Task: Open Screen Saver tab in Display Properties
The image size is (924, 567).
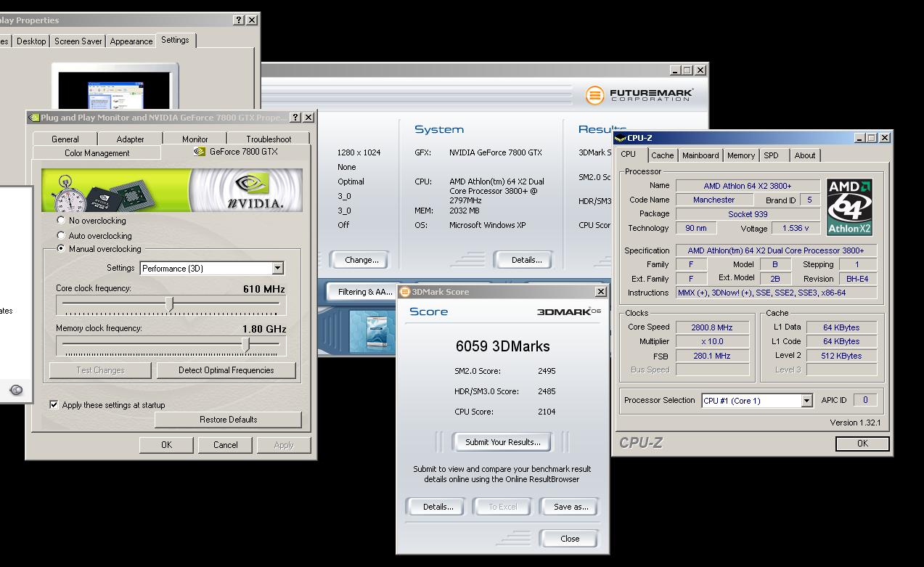Action: click(x=78, y=41)
